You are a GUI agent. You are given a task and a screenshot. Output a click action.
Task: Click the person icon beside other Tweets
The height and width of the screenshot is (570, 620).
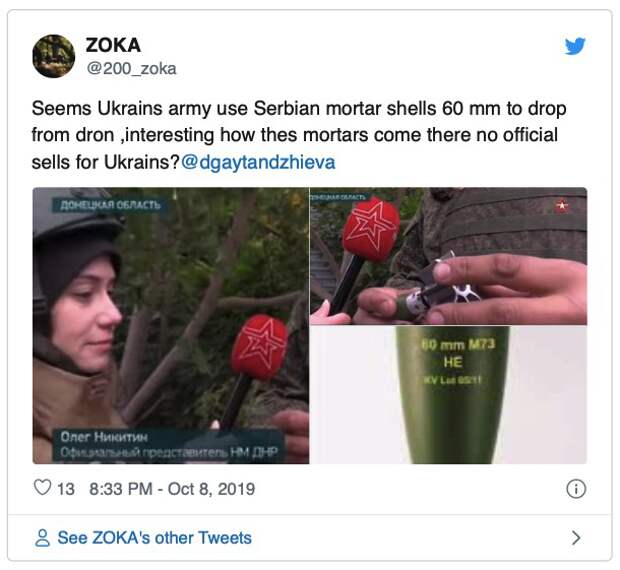click(42, 538)
